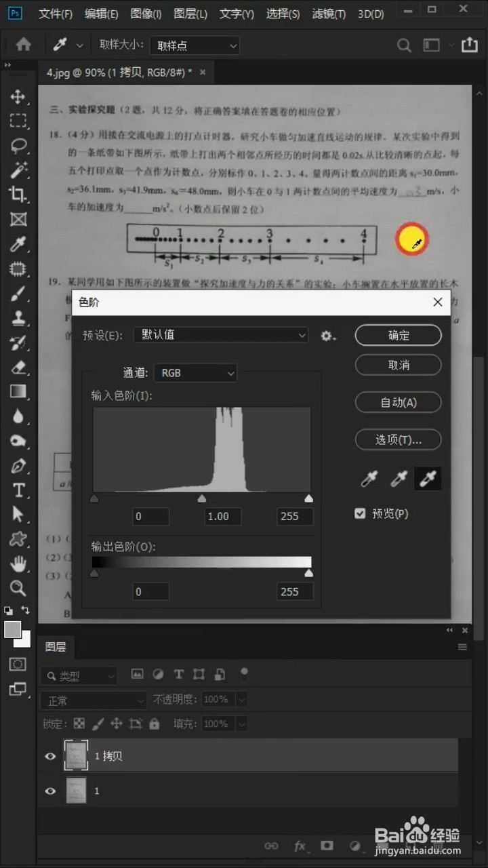The width and height of the screenshot is (488, 868).
Task: Select the Move tool
Action: point(18,96)
